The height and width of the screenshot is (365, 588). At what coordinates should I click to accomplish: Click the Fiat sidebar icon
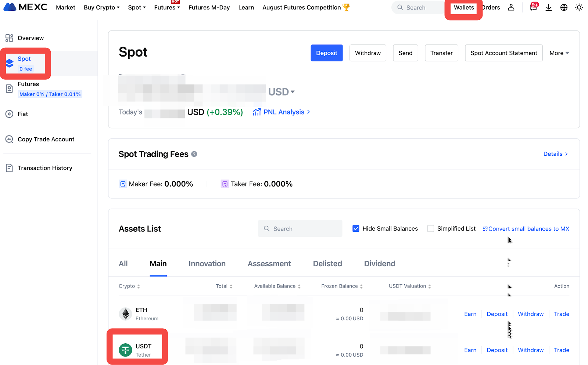(9, 114)
